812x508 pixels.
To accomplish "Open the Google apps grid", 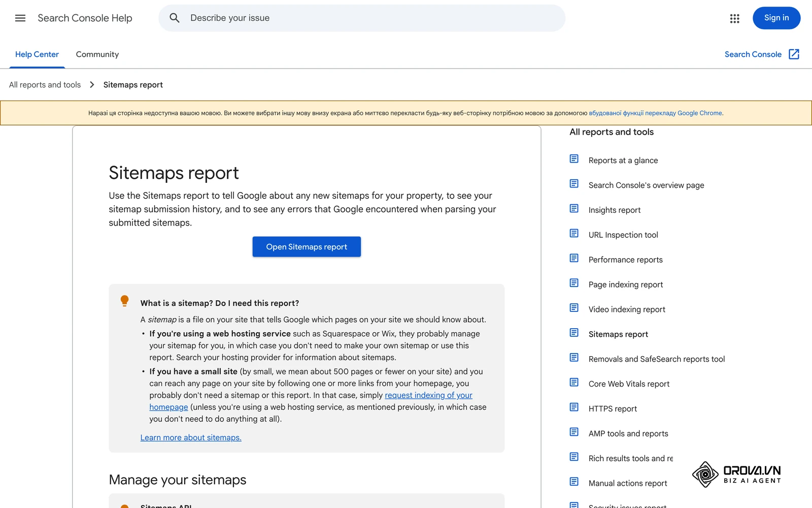I will tap(734, 18).
